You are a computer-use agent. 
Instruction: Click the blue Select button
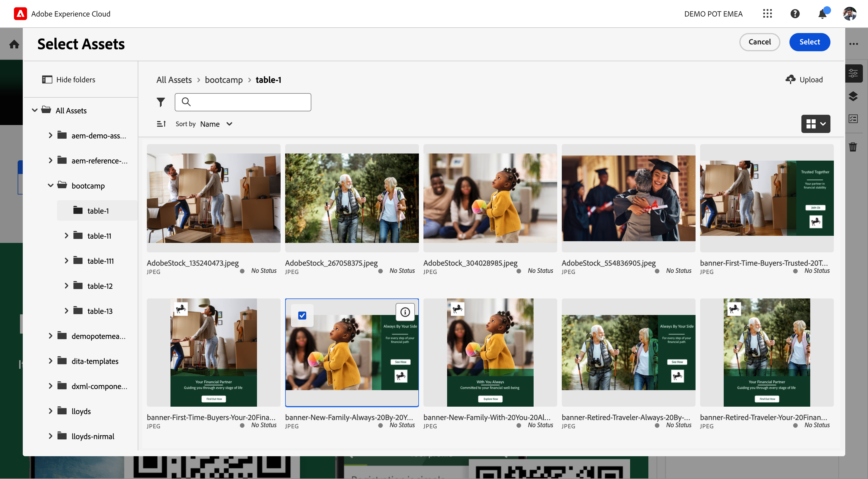coord(809,42)
